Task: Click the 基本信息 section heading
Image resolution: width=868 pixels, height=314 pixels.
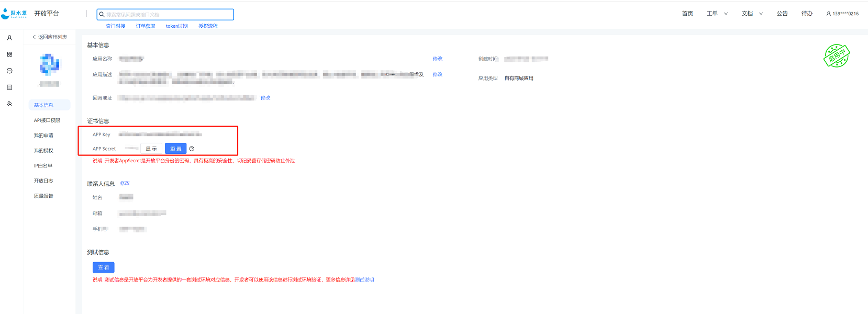Action: pyautogui.click(x=98, y=45)
